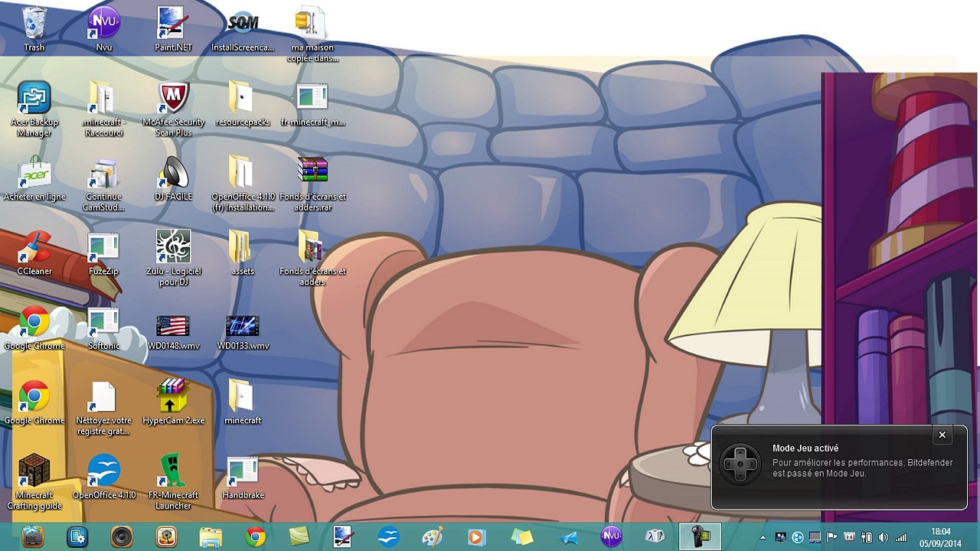Open the DOC app in the taskbar

pyautogui.click(x=33, y=536)
